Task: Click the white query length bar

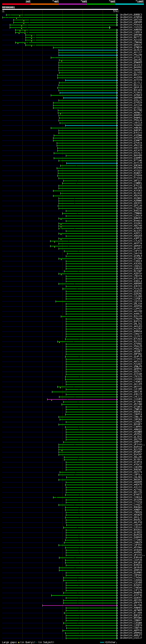Action: [60, 10]
